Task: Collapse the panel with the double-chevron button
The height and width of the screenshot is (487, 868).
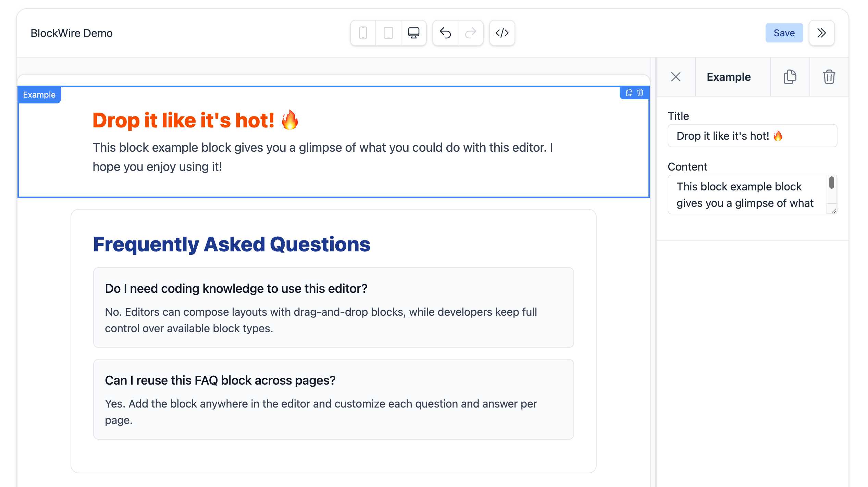Action: [821, 33]
